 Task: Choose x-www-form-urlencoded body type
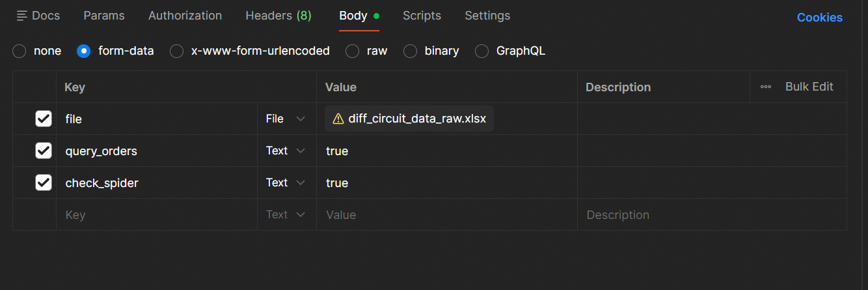pyautogui.click(x=177, y=51)
